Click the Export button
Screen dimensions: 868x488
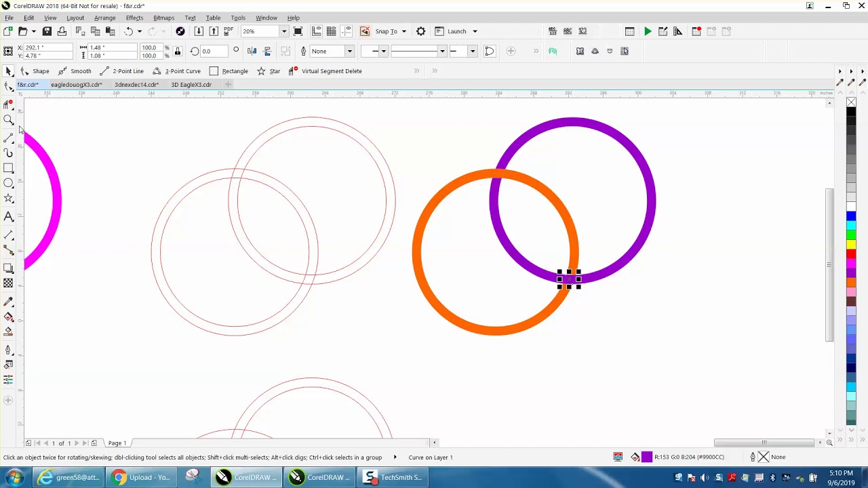click(214, 31)
